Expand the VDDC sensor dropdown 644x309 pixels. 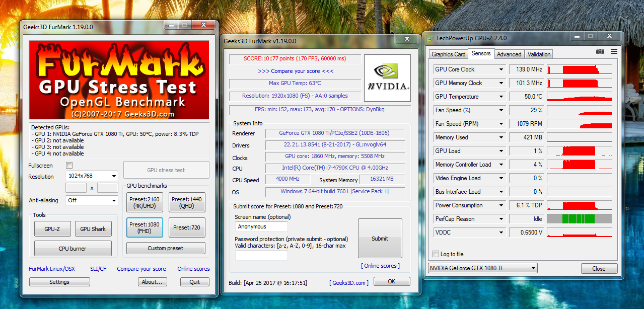(x=501, y=233)
